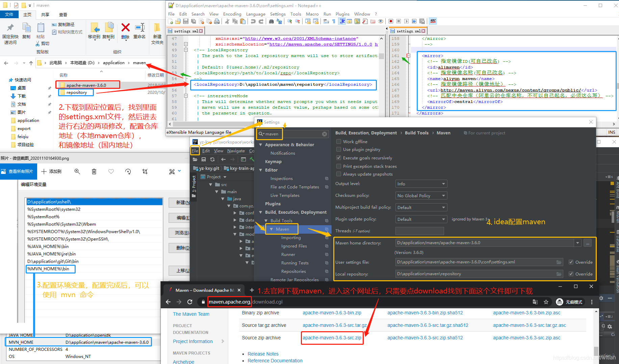Open Maven home directory dropdown arrow

tap(578, 243)
